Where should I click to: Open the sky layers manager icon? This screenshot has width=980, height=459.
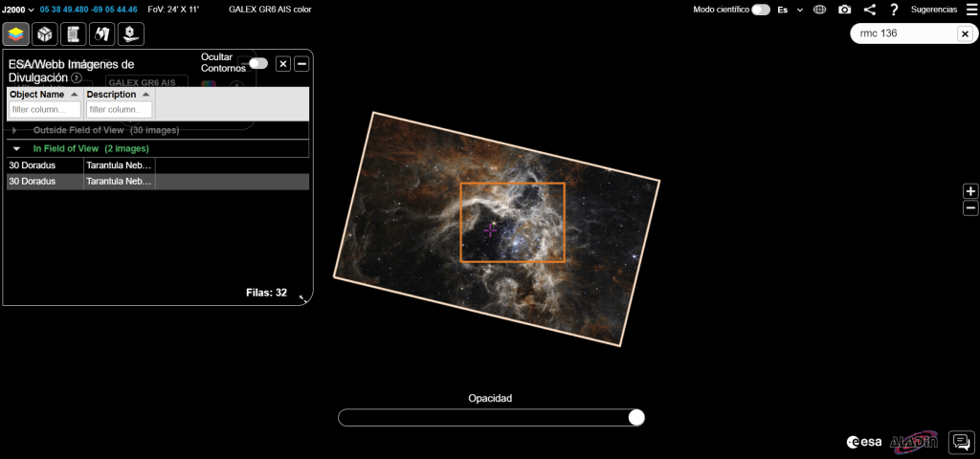[x=15, y=34]
